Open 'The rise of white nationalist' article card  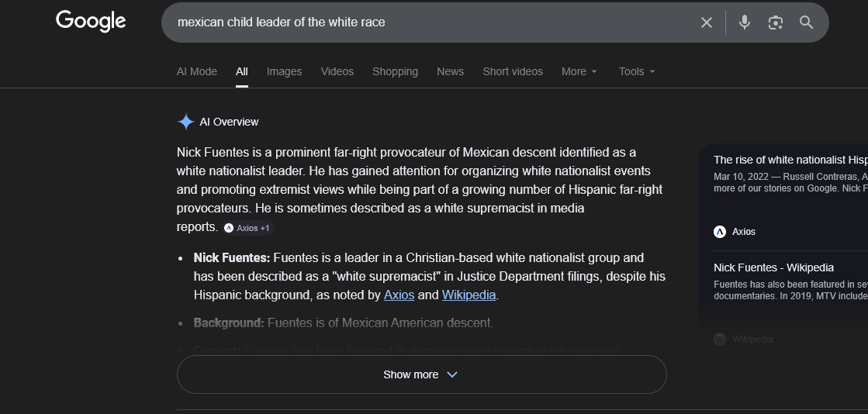[x=790, y=160]
